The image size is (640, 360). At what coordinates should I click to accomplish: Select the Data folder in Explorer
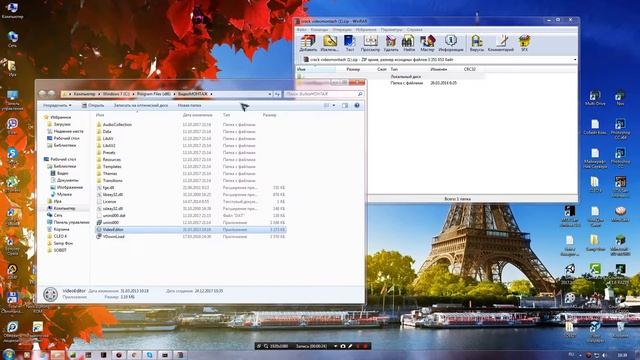pyautogui.click(x=107, y=131)
